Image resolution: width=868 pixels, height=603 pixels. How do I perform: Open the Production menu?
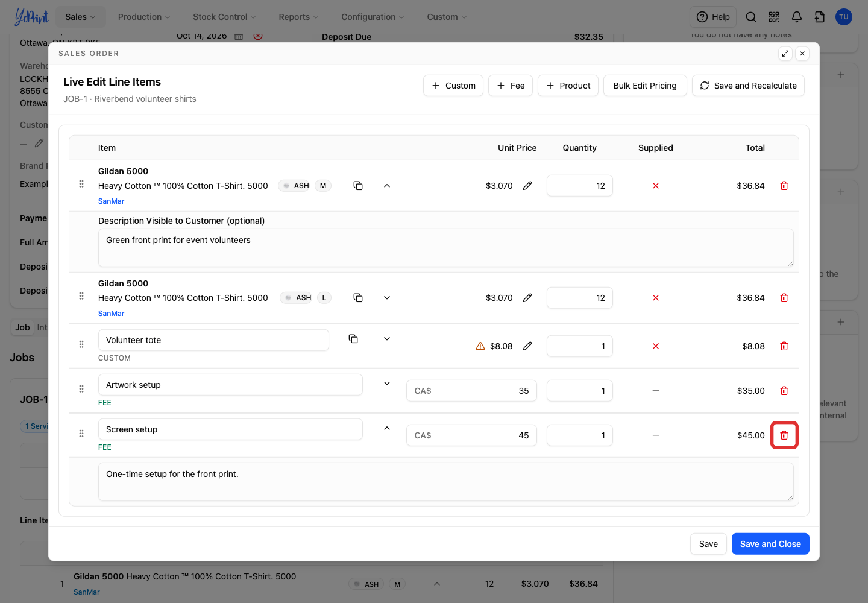(144, 17)
